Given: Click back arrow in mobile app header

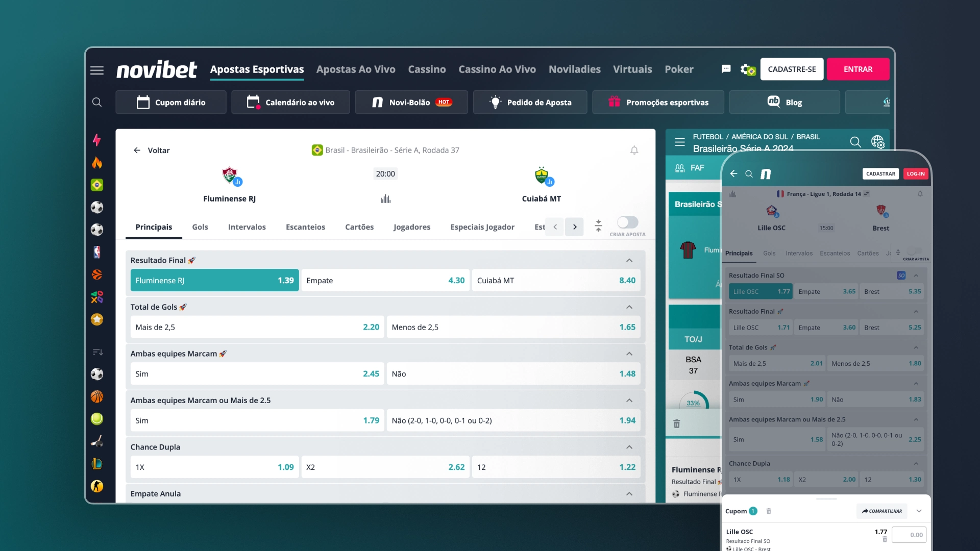Looking at the screenshot, I should [733, 173].
